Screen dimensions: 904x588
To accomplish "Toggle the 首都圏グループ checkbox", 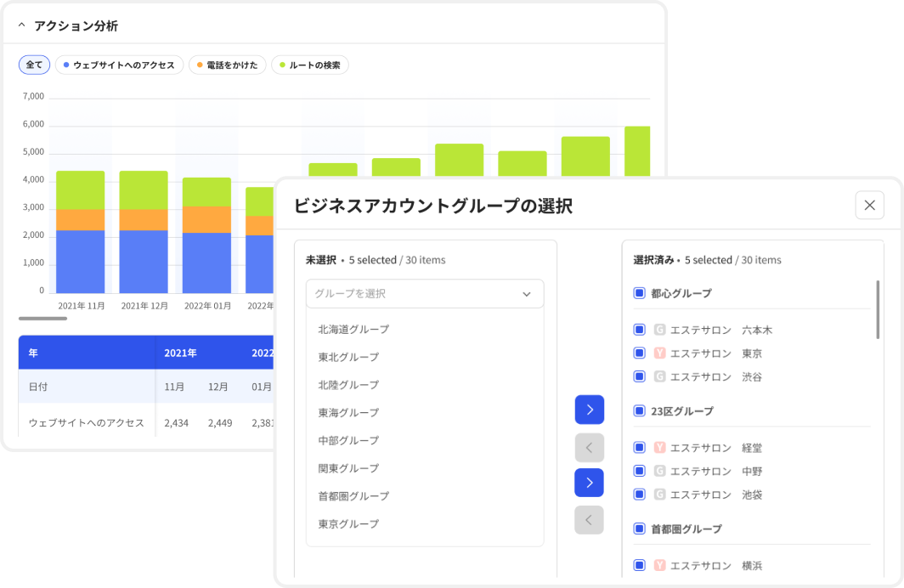I will coord(639,529).
